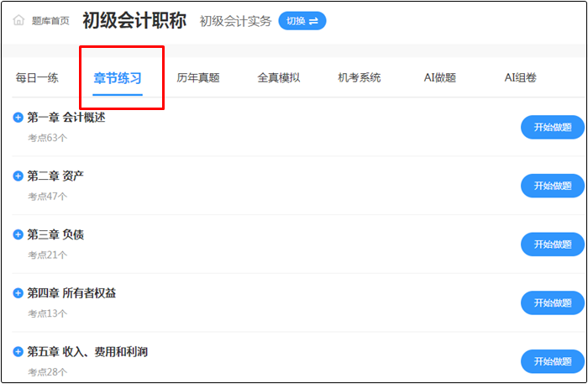588x384 pixels.
Task: Start 开始做题 for 第一章 会计概述
Action: tap(553, 127)
